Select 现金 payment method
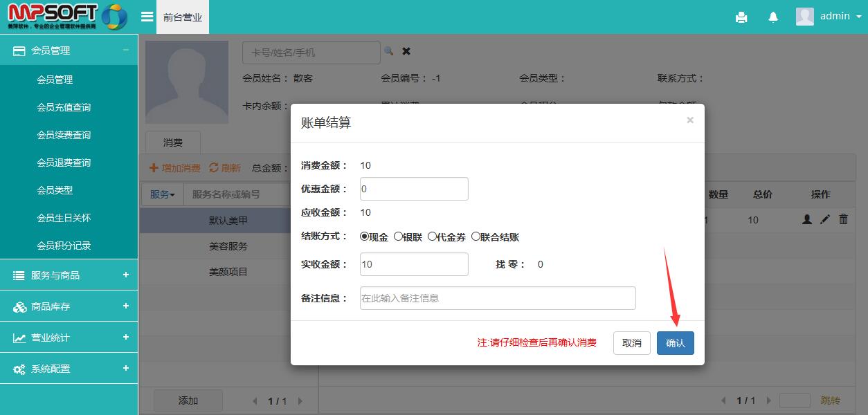This screenshot has width=868, height=415. tap(364, 237)
